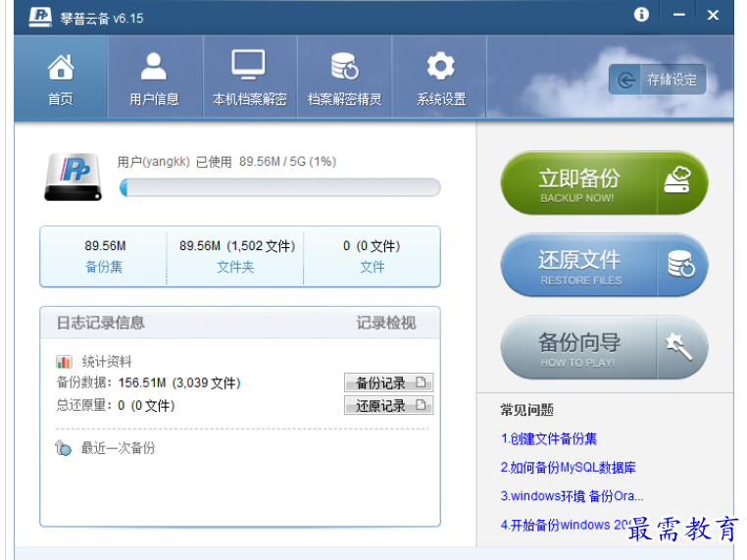Open FAQ 4.开始备份windows
747x560 pixels.
click(565, 525)
